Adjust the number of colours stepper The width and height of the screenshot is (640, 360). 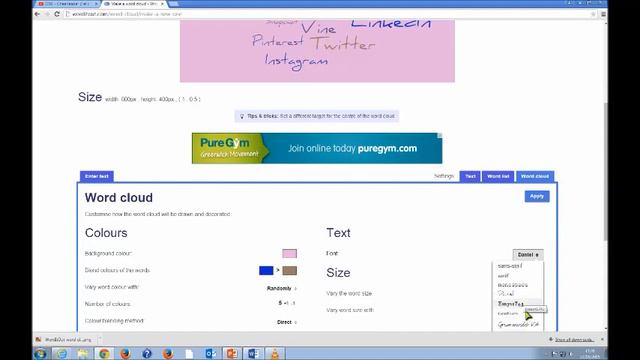point(287,303)
